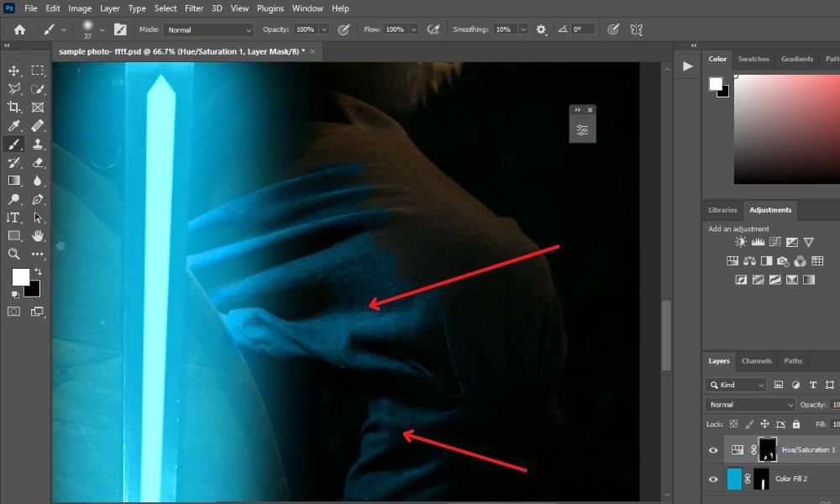Viewport: 840px width, 504px height.
Task: Select the Vertical Type tool
Action: pyautogui.click(x=14, y=218)
